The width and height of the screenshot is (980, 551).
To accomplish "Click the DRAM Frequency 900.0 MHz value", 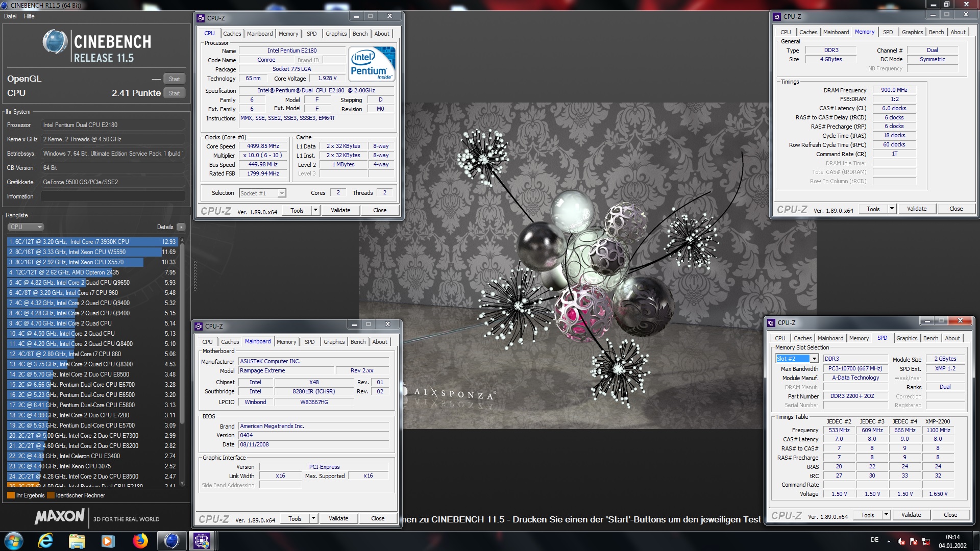I will [894, 90].
